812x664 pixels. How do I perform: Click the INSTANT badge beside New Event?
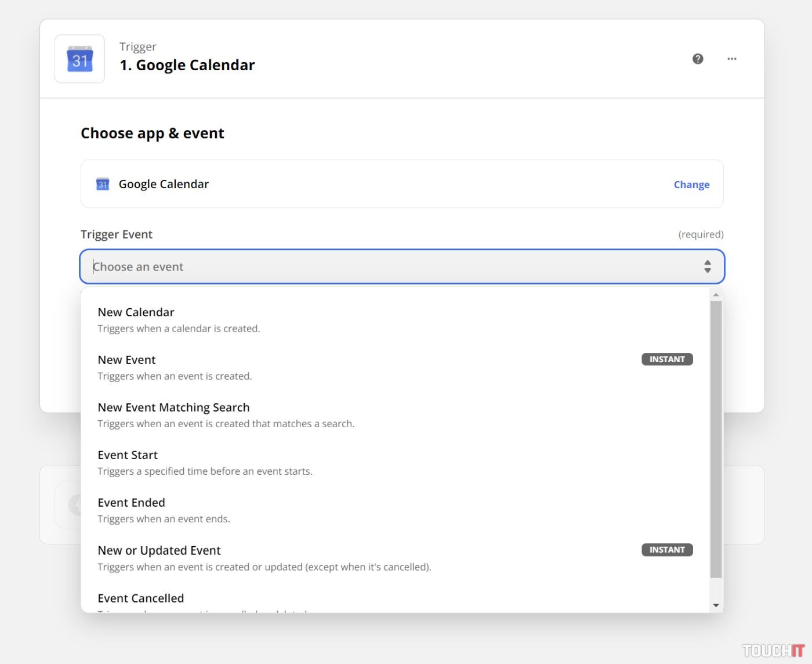point(667,359)
